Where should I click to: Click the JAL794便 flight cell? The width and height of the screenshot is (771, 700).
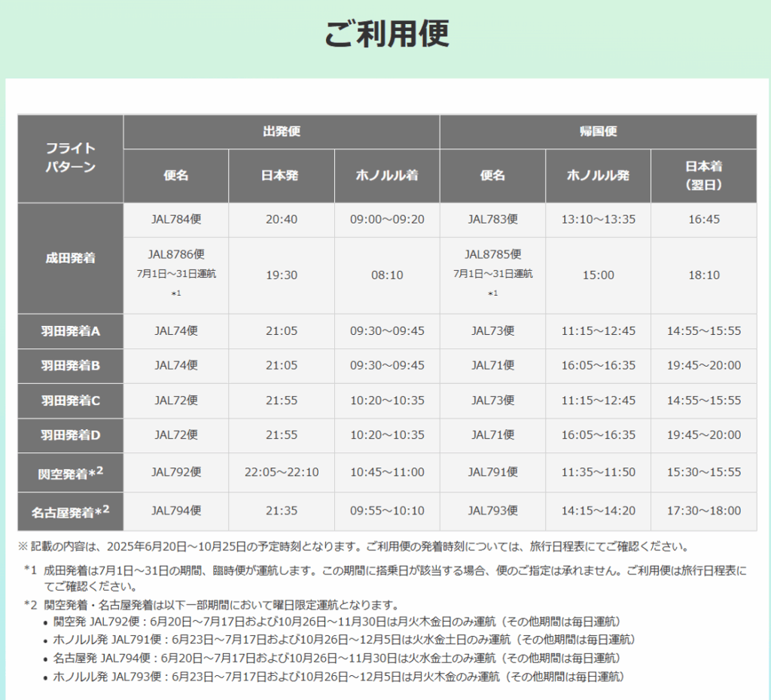[x=176, y=510]
